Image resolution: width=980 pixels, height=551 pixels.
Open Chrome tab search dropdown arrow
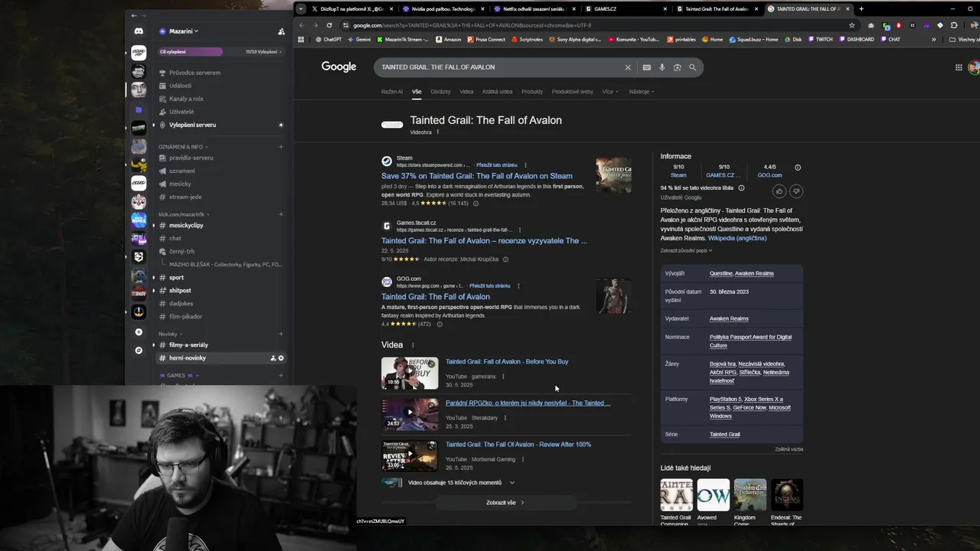(x=301, y=9)
